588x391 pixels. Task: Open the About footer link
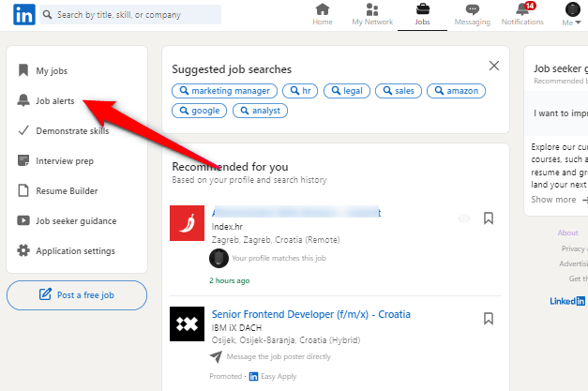tap(567, 233)
